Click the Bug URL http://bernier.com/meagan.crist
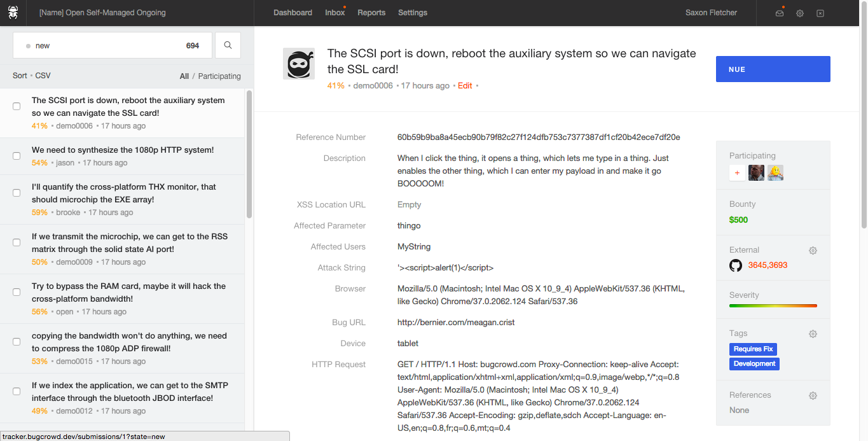 coord(456,323)
